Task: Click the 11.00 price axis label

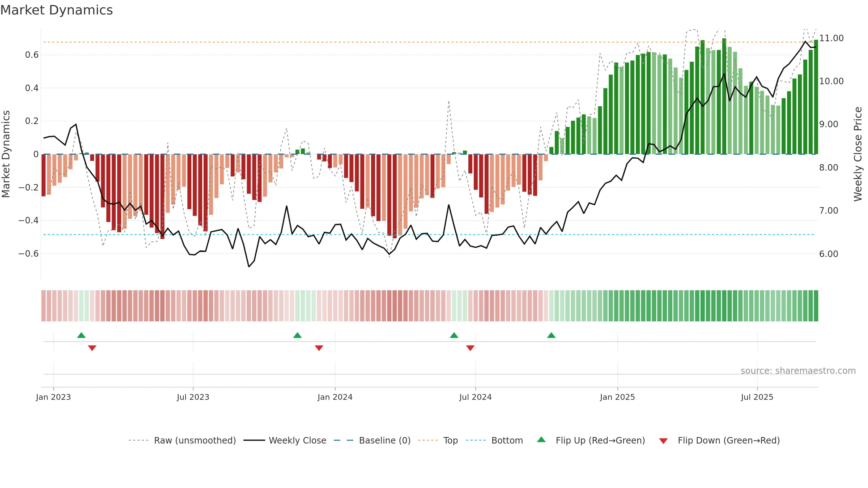Action: tap(831, 38)
